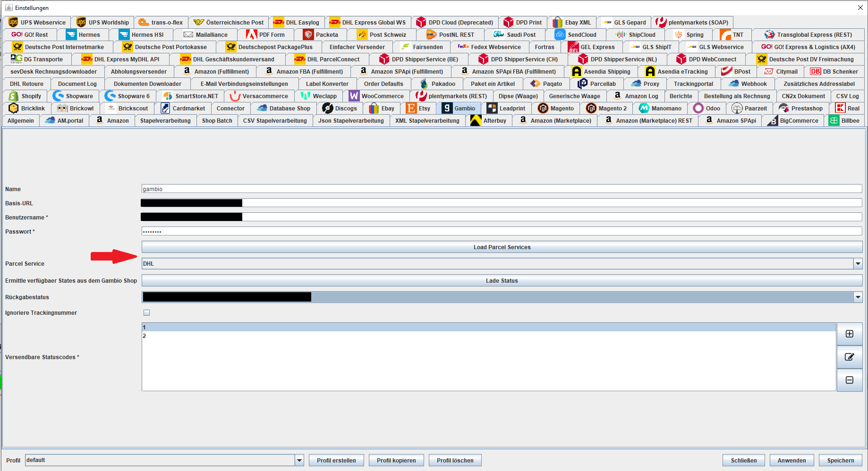
Task: Click the PDF Form Adobe icon
Action: [251, 34]
